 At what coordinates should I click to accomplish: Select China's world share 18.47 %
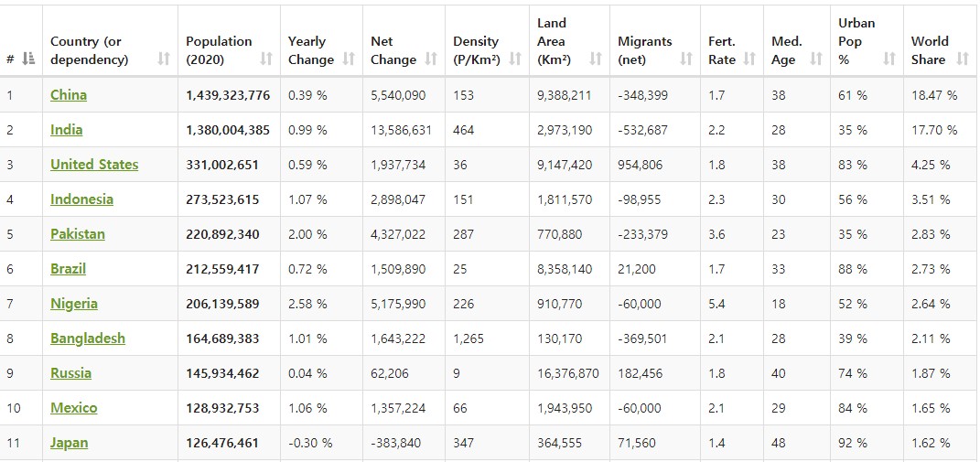pyautogui.click(x=934, y=96)
